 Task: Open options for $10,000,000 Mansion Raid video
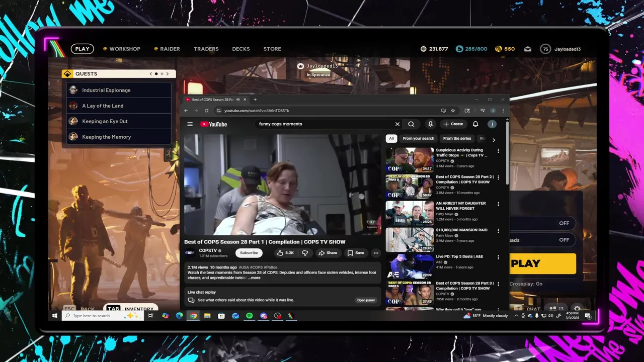tap(499, 231)
